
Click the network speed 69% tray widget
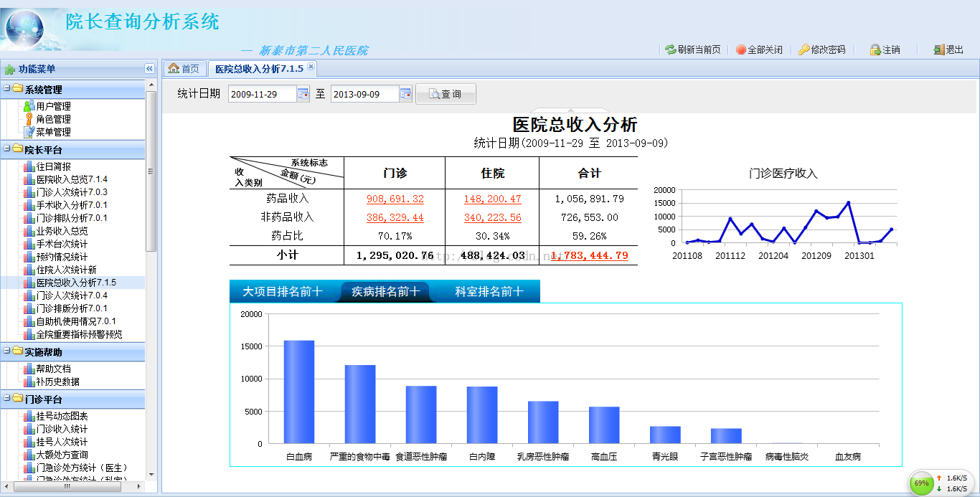941,483
